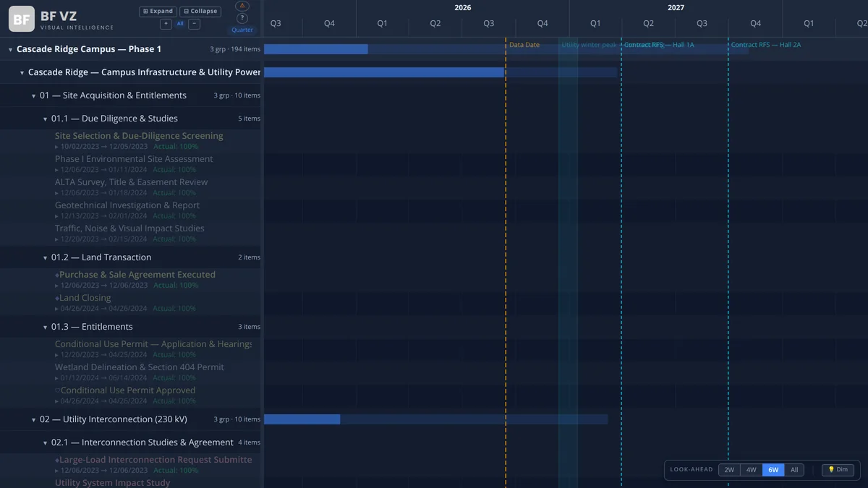
Task: Collapse 01.1 — Due Diligence & Studies
Action: tap(45, 119)
